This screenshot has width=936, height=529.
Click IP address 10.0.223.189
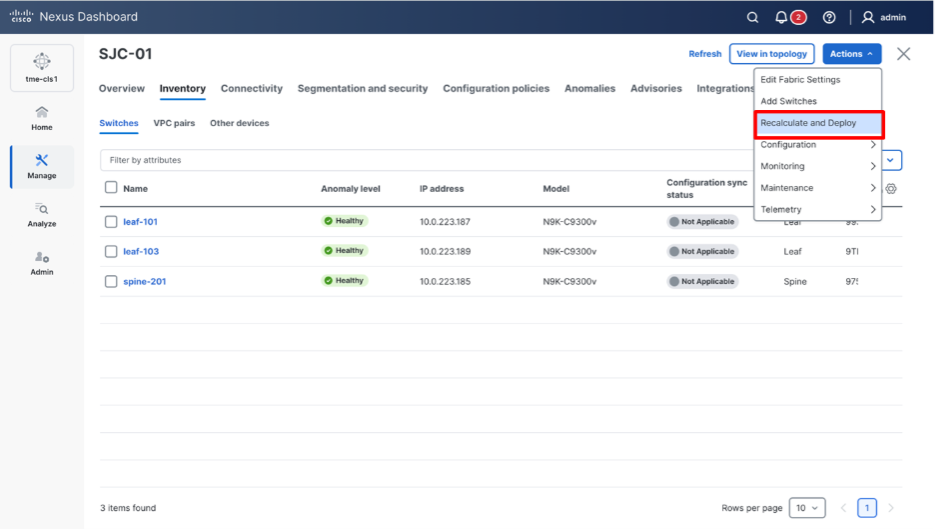(x=445, y=251)
